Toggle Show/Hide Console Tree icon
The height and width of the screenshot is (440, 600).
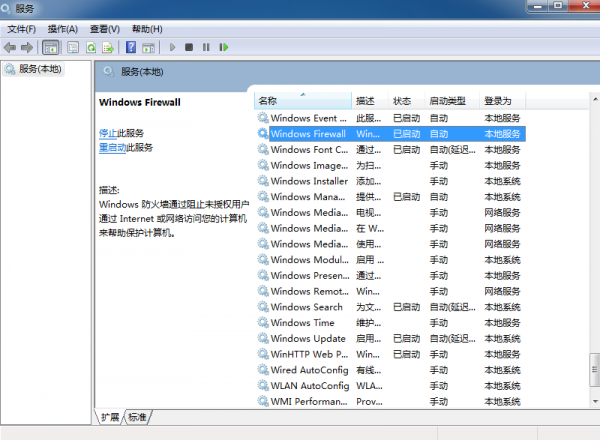[50, 47]
